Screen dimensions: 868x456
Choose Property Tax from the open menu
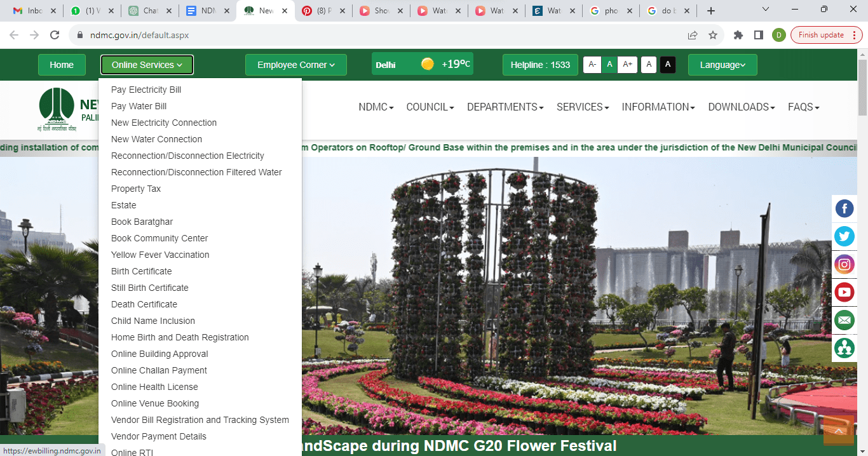coord(138,189)
